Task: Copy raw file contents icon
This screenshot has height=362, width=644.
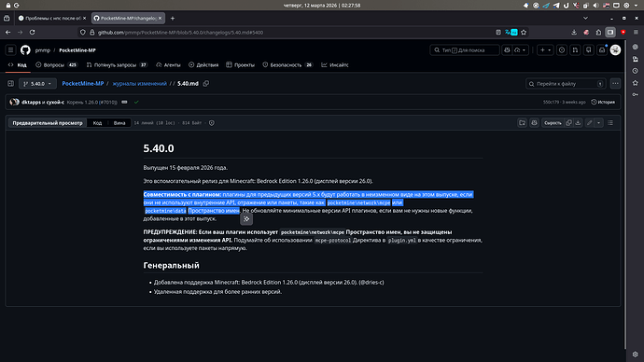Action: pyautogui.click(x=568, y=123)
